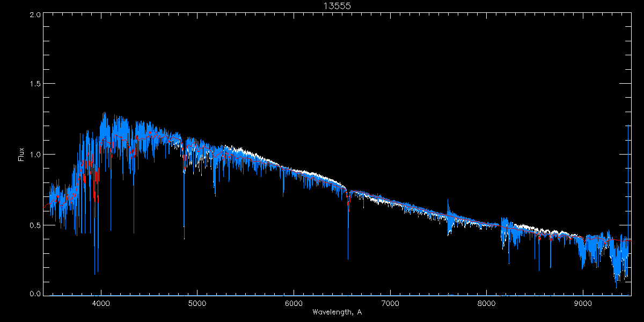Click the 8000 wavelength tick label
This screenshot has height=322, width=644.
coord(487,303)
